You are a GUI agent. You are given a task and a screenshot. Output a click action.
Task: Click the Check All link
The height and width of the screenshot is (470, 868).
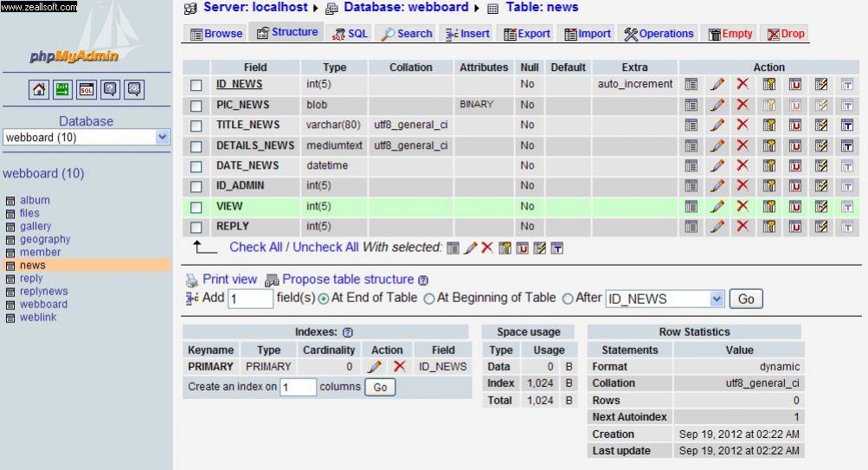pyautogui.click(x=256, y=248)
